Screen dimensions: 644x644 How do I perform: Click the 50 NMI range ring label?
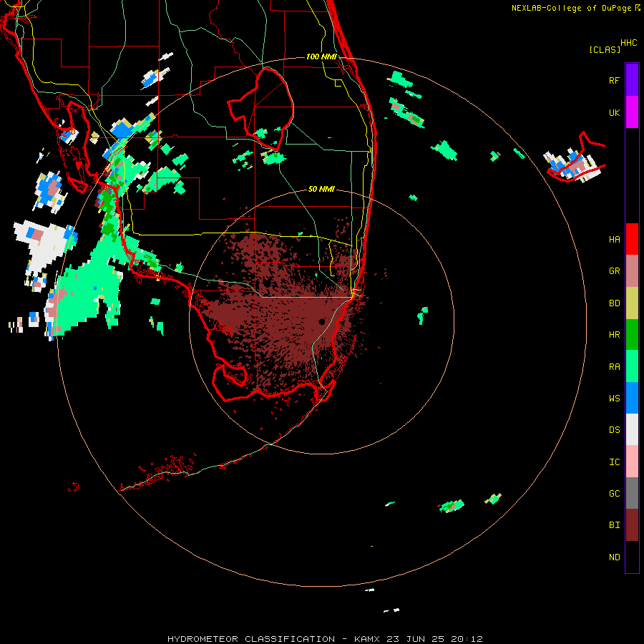[321, 189]
